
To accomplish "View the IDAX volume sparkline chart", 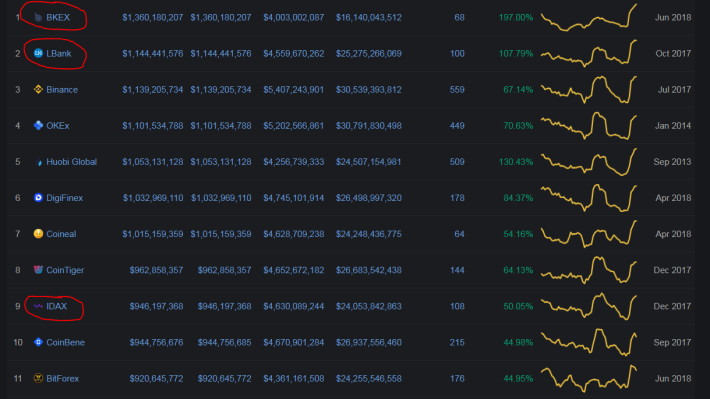I will 589,306.
